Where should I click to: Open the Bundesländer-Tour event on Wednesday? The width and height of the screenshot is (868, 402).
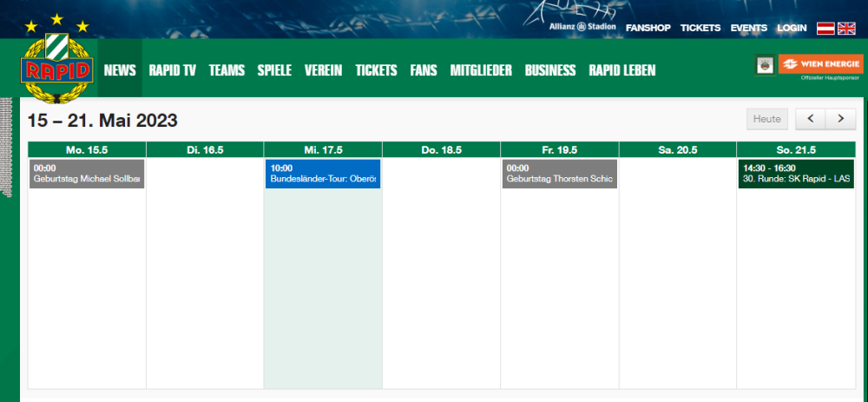coord(323,174)
